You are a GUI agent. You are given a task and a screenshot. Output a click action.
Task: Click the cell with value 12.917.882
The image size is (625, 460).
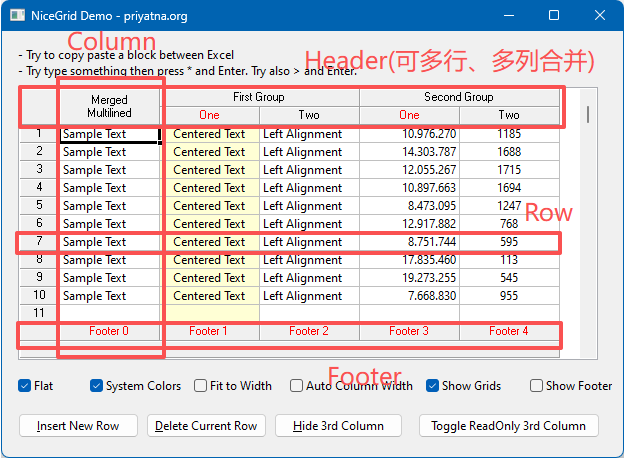tap(409, 224)
